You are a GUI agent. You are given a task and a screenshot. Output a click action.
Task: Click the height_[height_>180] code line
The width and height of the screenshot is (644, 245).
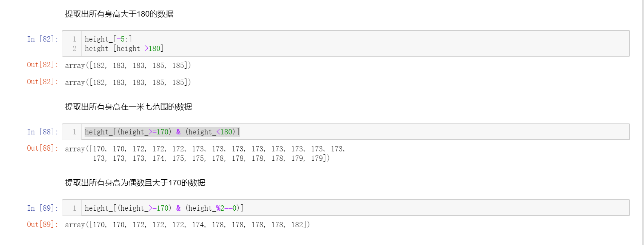click(124, 48)
